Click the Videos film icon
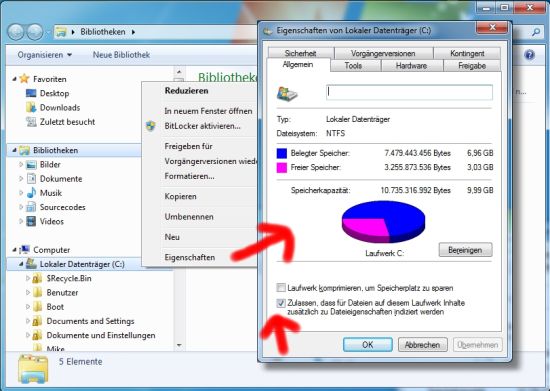This screenshot has width=550, height=391. point(31,221)
